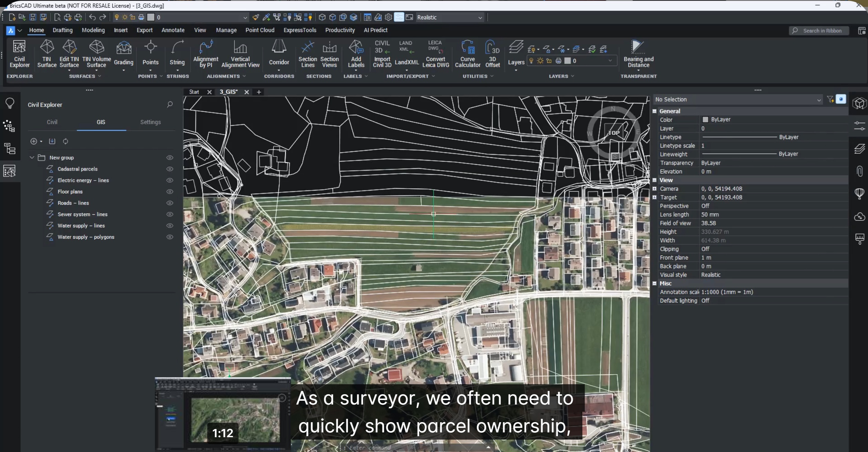Click Search in Ribbon
Viewport: 868px width, 452px height.
819,31
